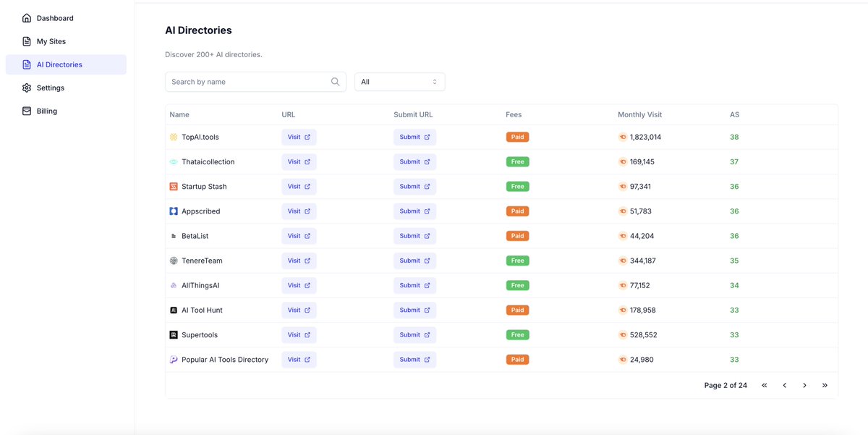Visit the BetaList site
Screen dimensions: 868x435
[x=299, y=236]
